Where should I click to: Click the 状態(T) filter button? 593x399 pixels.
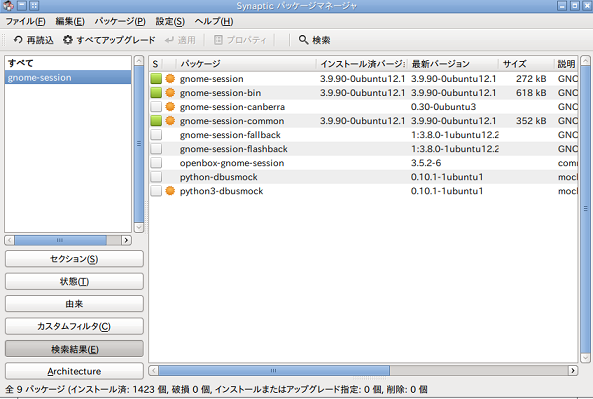[x=74, y=281]
